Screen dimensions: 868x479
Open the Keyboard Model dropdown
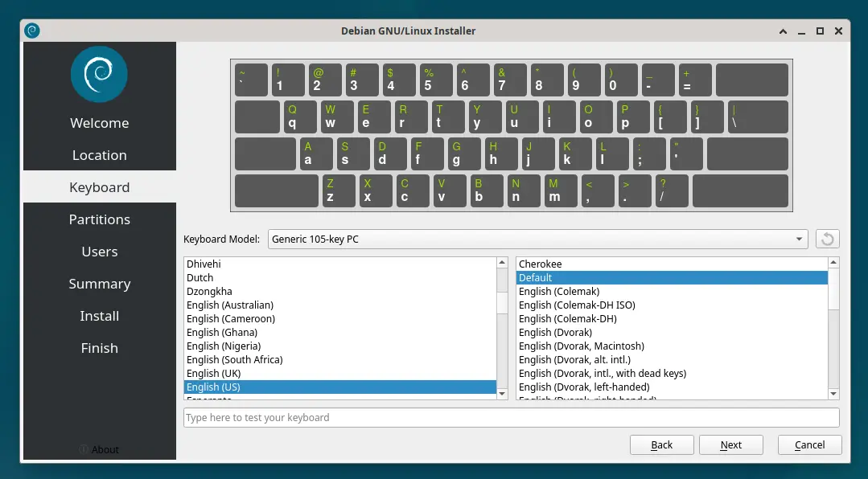point(537,239)
